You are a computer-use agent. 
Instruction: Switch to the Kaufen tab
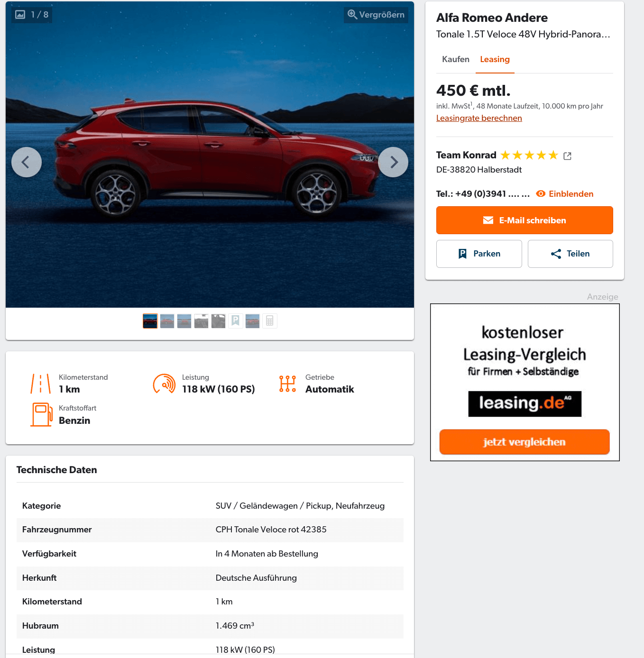pos(456,59)
